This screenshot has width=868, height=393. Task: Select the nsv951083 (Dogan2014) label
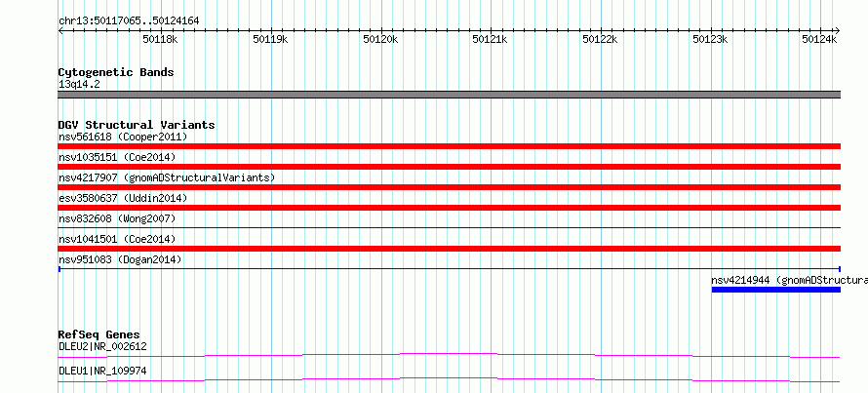click(x=120, y=259)
